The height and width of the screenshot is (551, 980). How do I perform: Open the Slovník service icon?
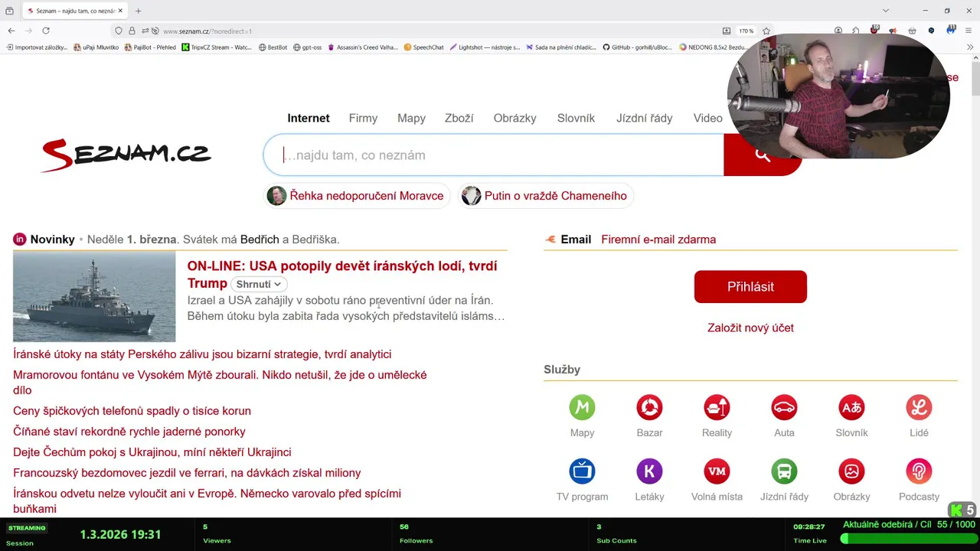coord(851,407)
